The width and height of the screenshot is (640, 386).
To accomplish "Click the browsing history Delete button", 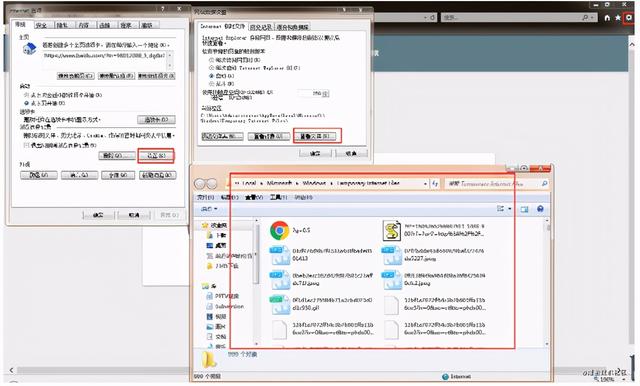I will (x=117, y=156).
